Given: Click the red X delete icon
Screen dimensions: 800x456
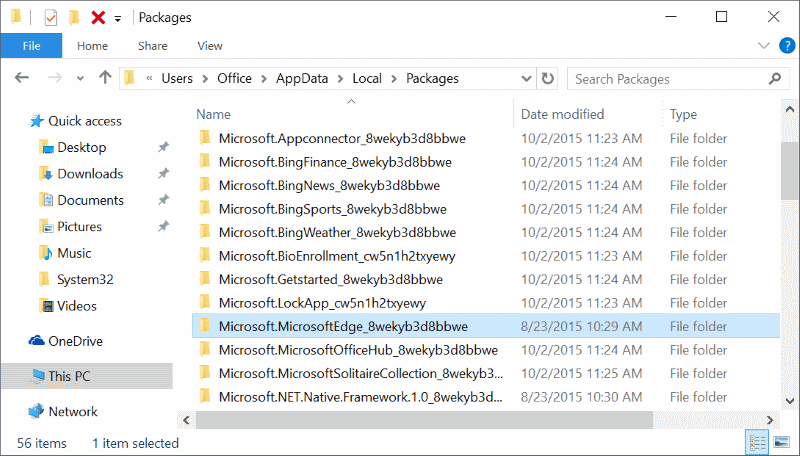Looking at the screenshot, I should click(98, 17).
